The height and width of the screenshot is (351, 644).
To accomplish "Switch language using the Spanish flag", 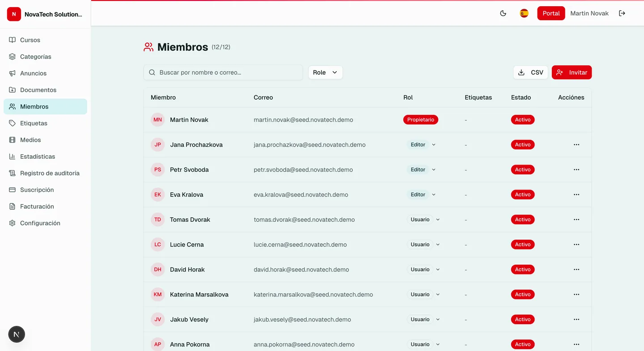I will [x=524, y=13].
